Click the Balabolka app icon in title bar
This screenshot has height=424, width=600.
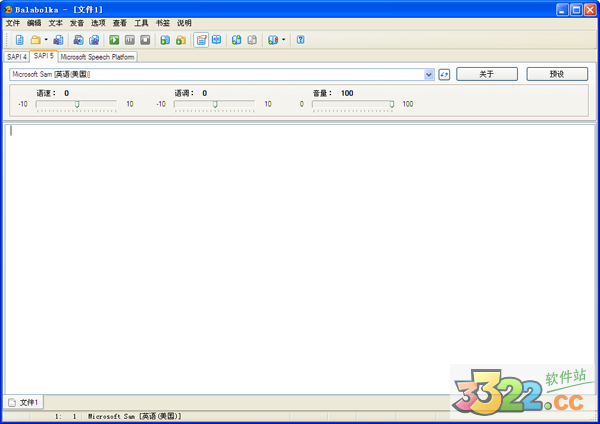click(8, 10)
